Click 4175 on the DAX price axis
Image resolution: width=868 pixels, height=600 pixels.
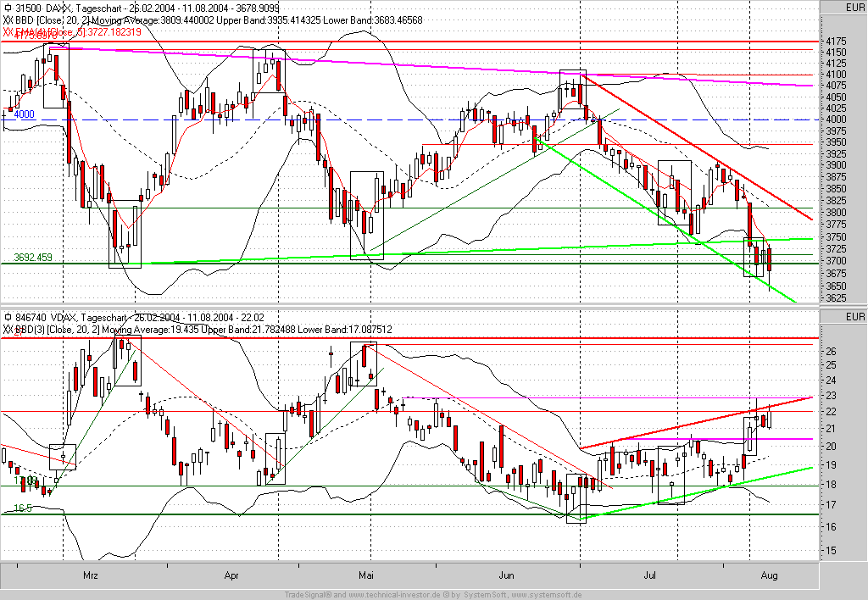coord(836,42)
